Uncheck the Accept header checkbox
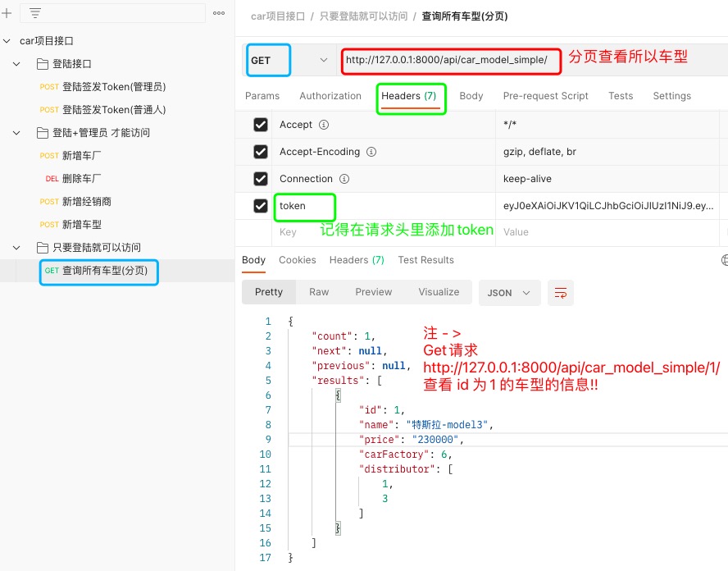This screenshot has height=571, width=728. click(261, 125)
